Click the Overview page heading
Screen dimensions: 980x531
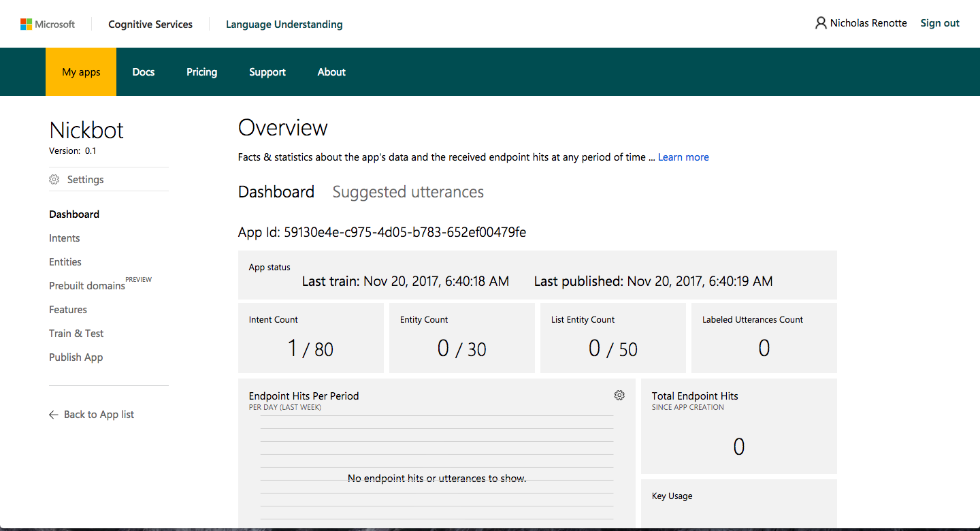tap(283, 127)
